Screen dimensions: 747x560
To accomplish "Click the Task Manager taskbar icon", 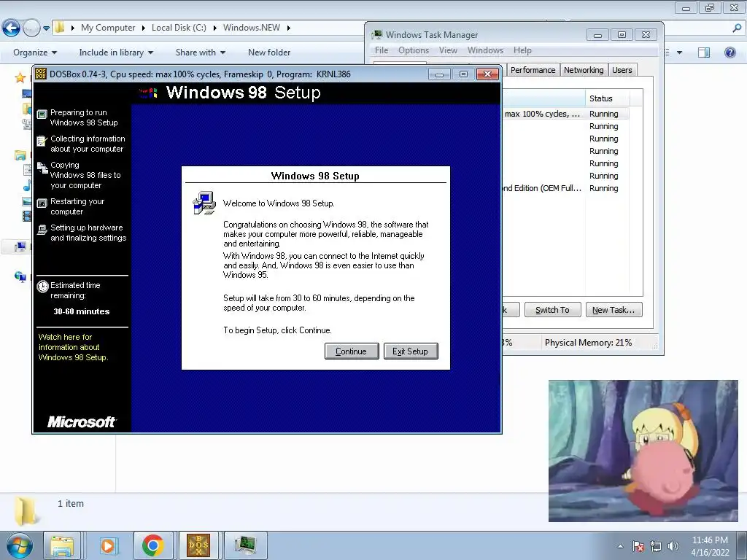I will click(245, 545).
